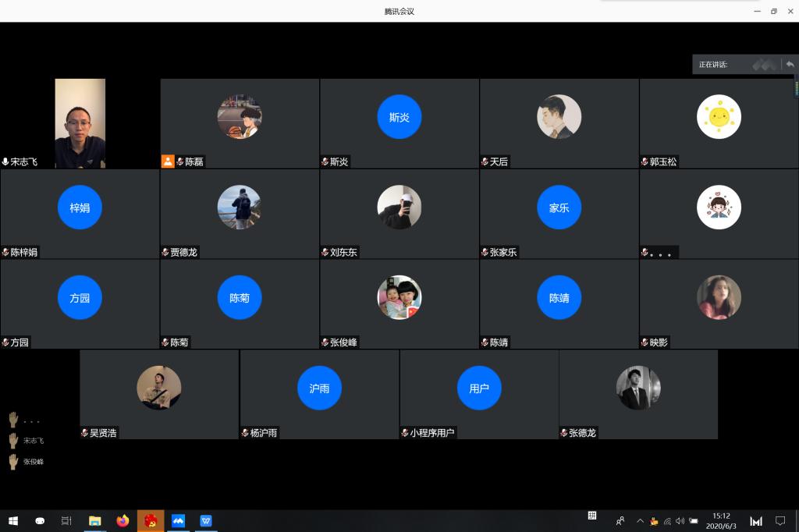Open File Explorer in the taskbar
This screenshot has height=532, width=799.
pyautogui.click(x=94, y=520)
